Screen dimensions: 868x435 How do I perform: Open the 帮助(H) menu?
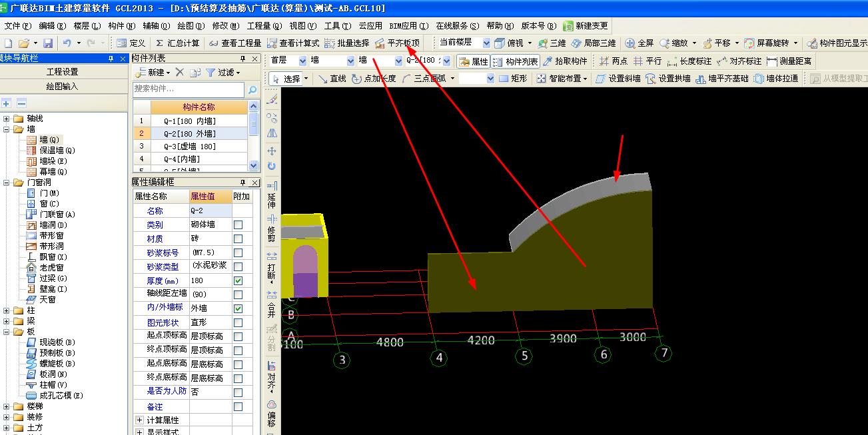click(500, 26)
